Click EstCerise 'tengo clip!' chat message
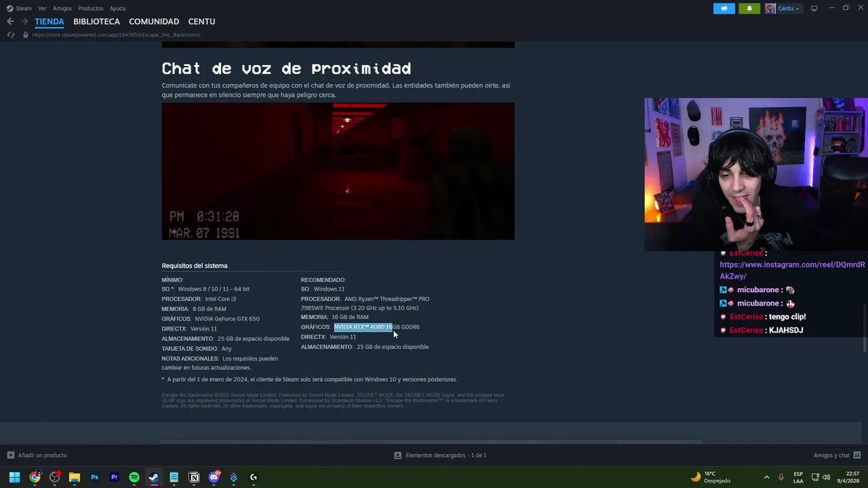Viewport: 868px width, 488px height. pyautogui.click(x=764, y=317)
